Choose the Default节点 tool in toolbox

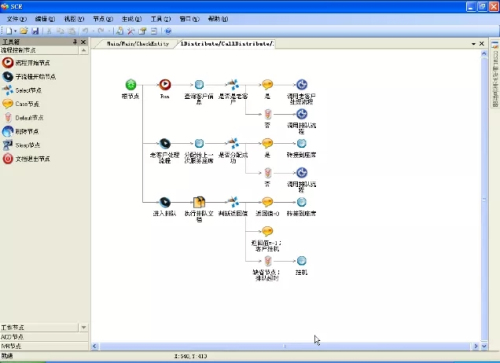(x=23, y=118)
